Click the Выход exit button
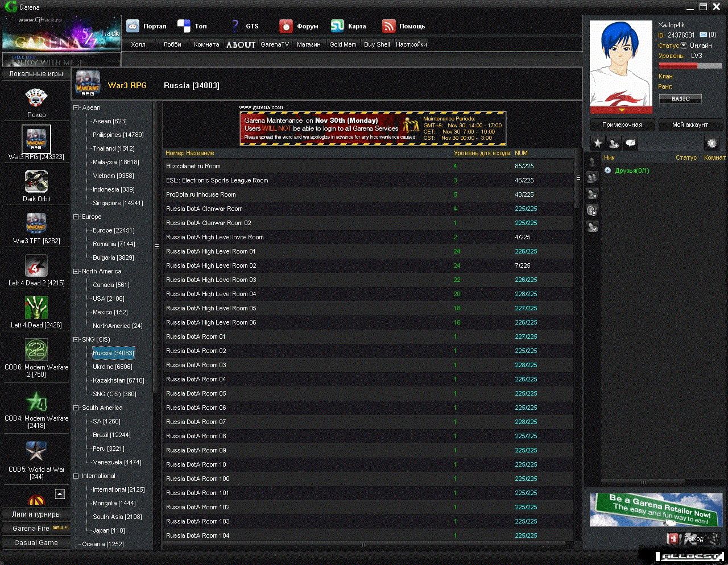Screen dimensions: 728x565 (694, 538)
